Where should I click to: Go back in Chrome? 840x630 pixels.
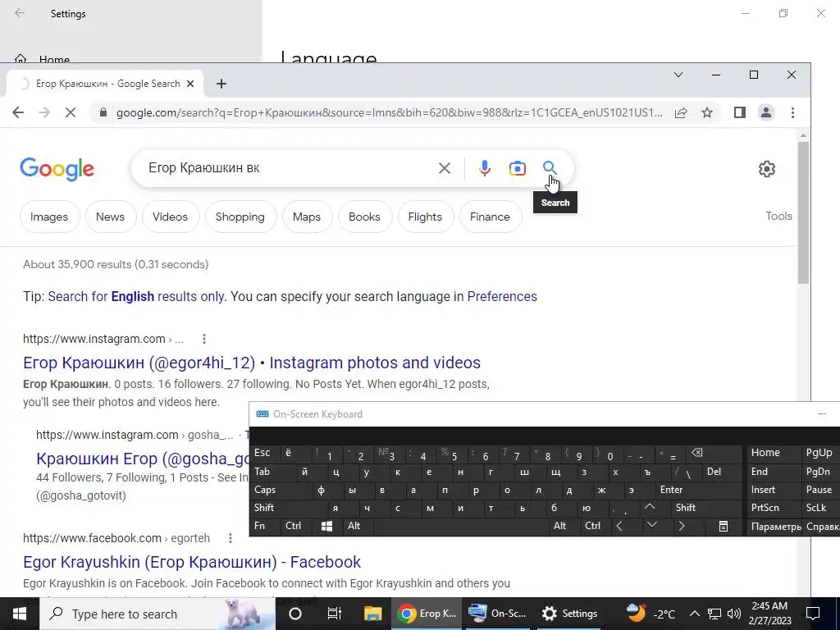18,112
